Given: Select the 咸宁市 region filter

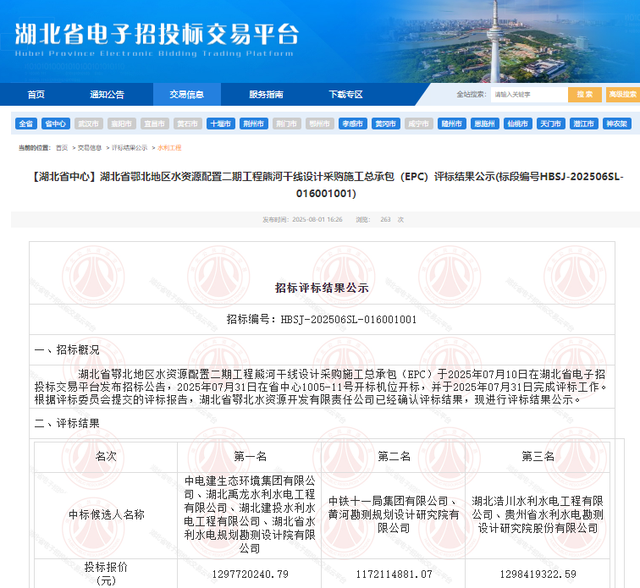Looking at the screenshot, I should (419, 124).
